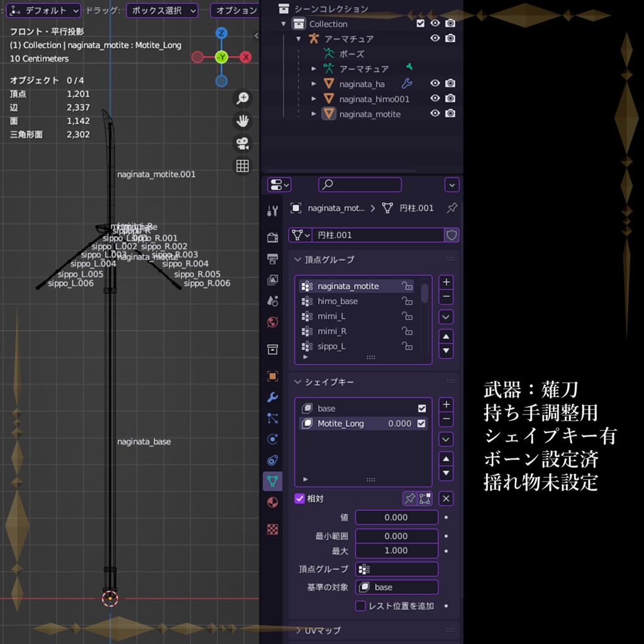This screenshot has width=644, height=644.
Task: Expand the naginata_ha tree item
Action: (x=314, y=84)
